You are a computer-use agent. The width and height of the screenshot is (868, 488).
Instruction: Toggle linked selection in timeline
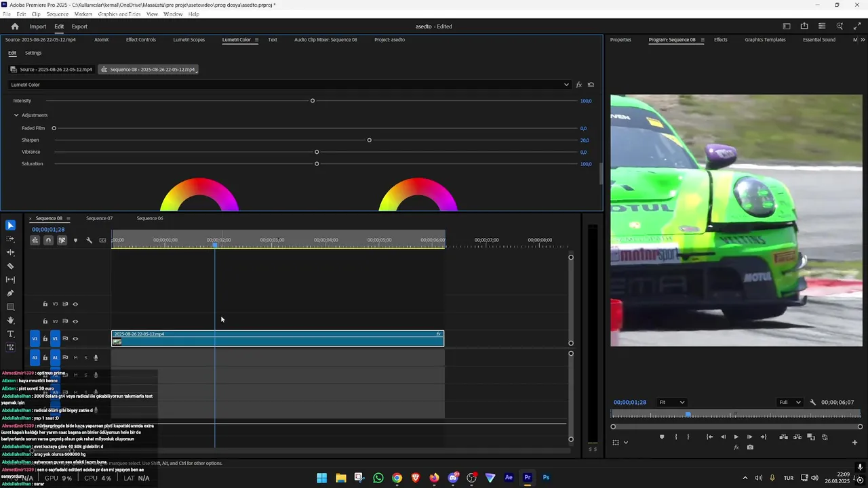point(62,240)
